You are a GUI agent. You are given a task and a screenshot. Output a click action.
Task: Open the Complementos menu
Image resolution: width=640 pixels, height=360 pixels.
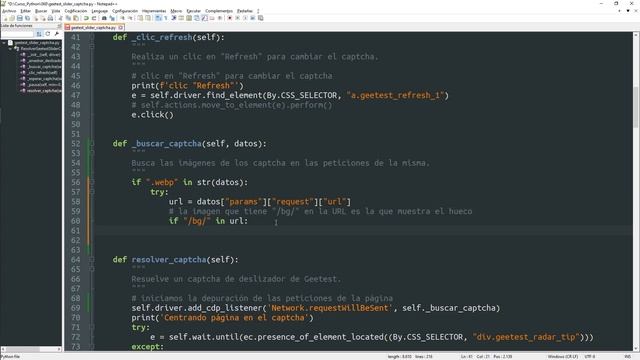pos(219,11)
